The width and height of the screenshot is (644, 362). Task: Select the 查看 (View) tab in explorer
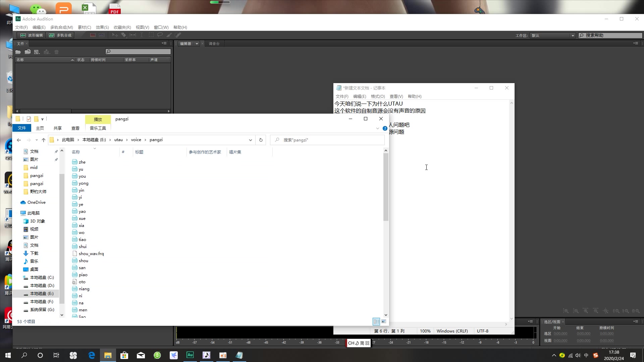pos(75,128)
